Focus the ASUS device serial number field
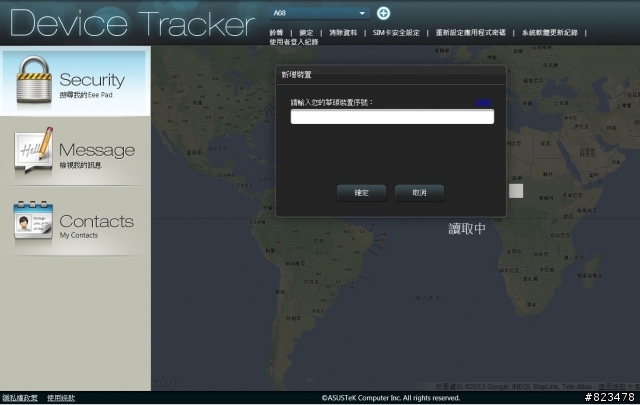 click(x=392, y=117)
